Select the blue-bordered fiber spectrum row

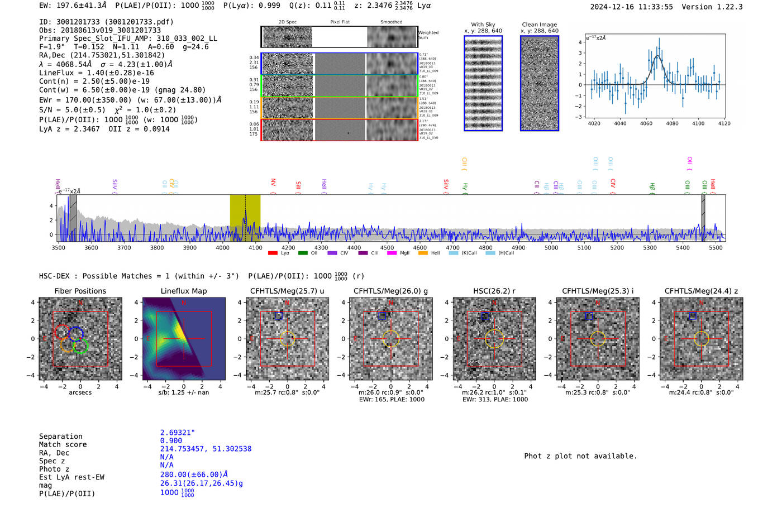pyautogui.click(x=340, y=64)
